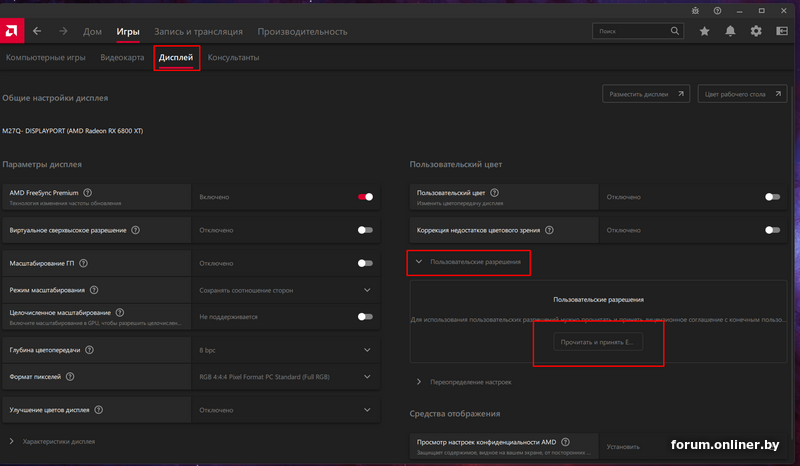Open Режим масштабирования dropdown
The image size is (800, 466).
tap(367, 290)
